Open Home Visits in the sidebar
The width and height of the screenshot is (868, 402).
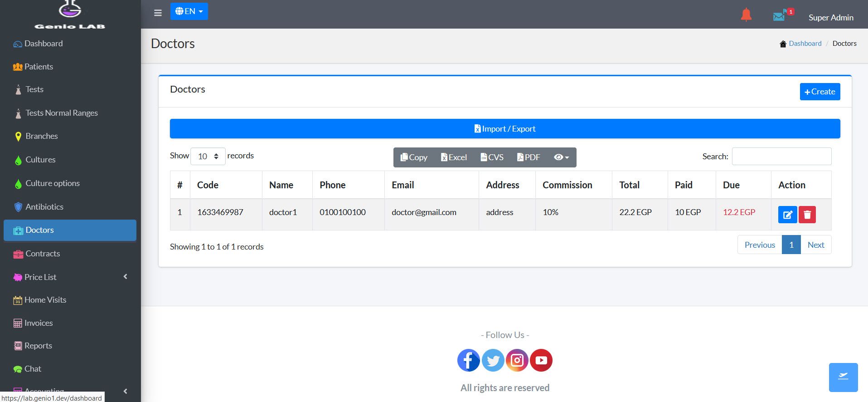coord(70,300)
